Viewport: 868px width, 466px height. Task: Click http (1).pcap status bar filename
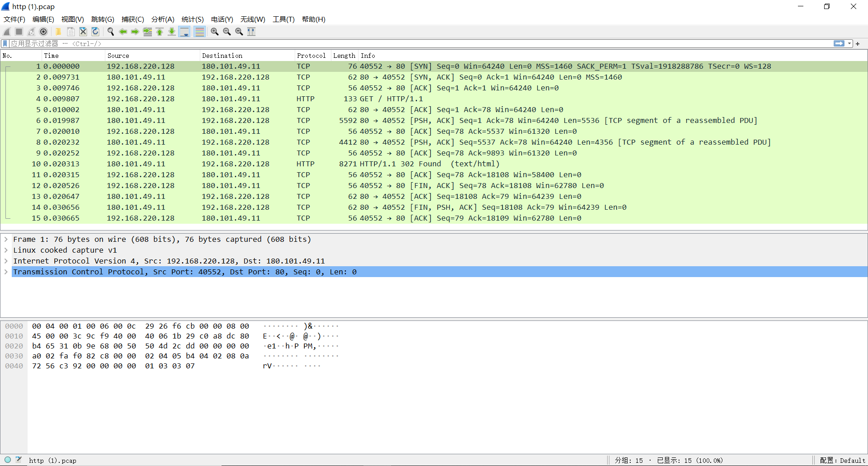(x=52, y=461)
